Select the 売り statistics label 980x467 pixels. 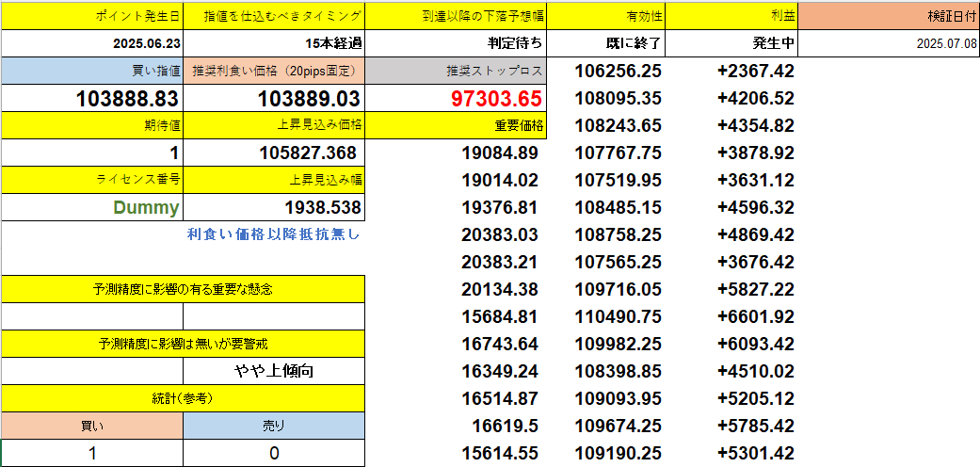pos(274,426)
